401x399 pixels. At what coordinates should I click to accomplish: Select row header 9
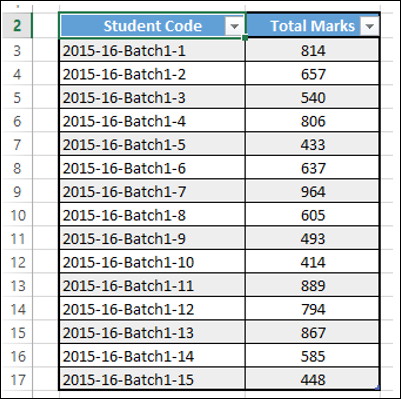tap(17, 192)
